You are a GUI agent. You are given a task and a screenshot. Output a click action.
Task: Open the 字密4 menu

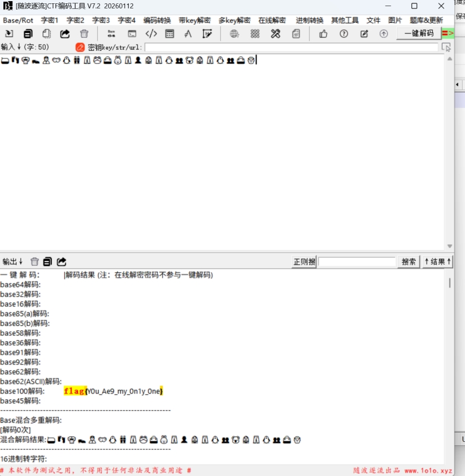coord(126,20)
